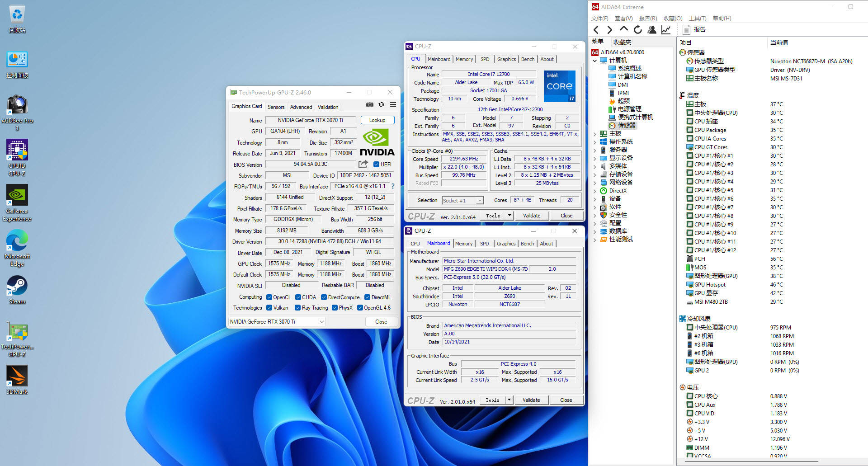Toggle the OpenCL checkbox
The width and height of the screenshot is (868, 466).
pos(269,297)
